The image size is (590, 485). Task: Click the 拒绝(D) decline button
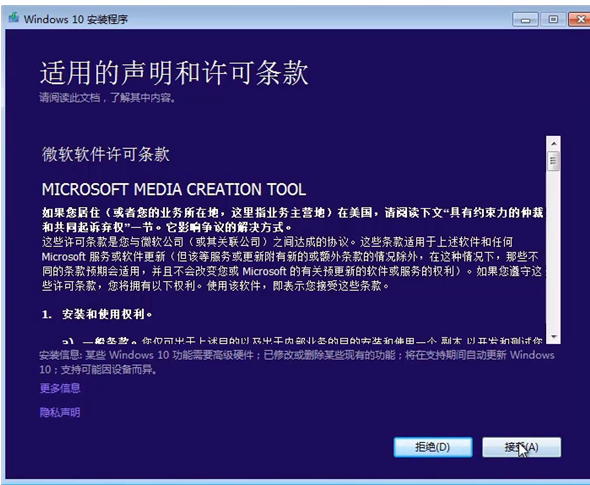[433, 447]
